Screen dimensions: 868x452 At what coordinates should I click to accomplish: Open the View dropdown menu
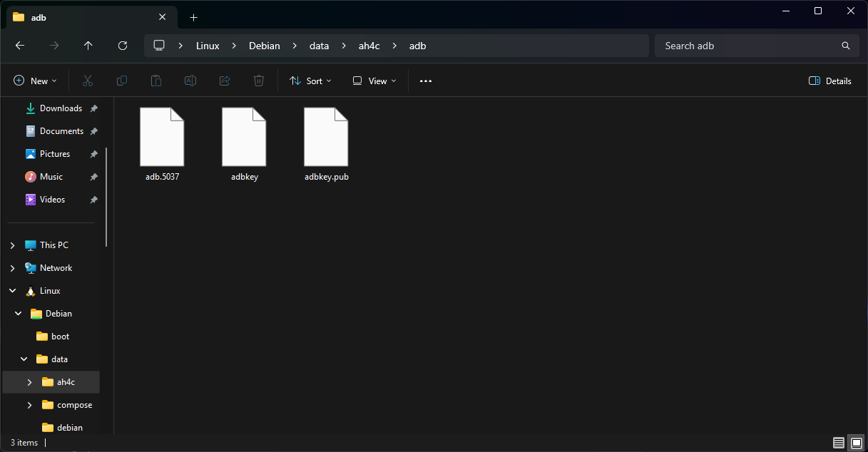coord(374,81)
